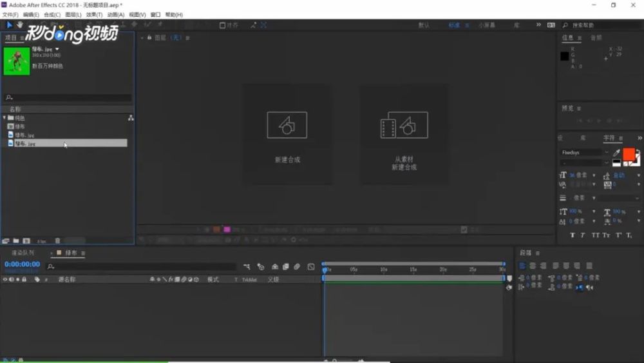Click the black and white reset swatch
The image size is (644, 363).
pos(616,163)
